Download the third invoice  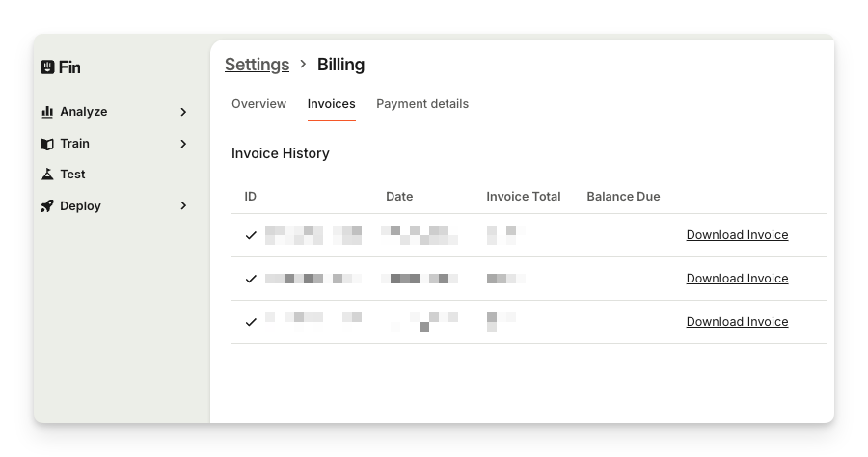(x=737, y=322)
